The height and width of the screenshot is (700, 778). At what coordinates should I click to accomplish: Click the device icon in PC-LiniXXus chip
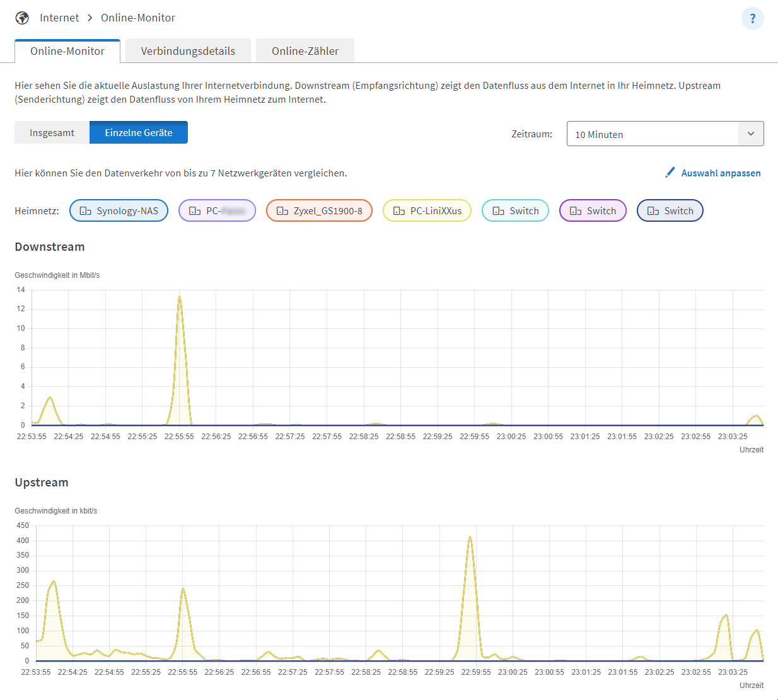(399, 211)
